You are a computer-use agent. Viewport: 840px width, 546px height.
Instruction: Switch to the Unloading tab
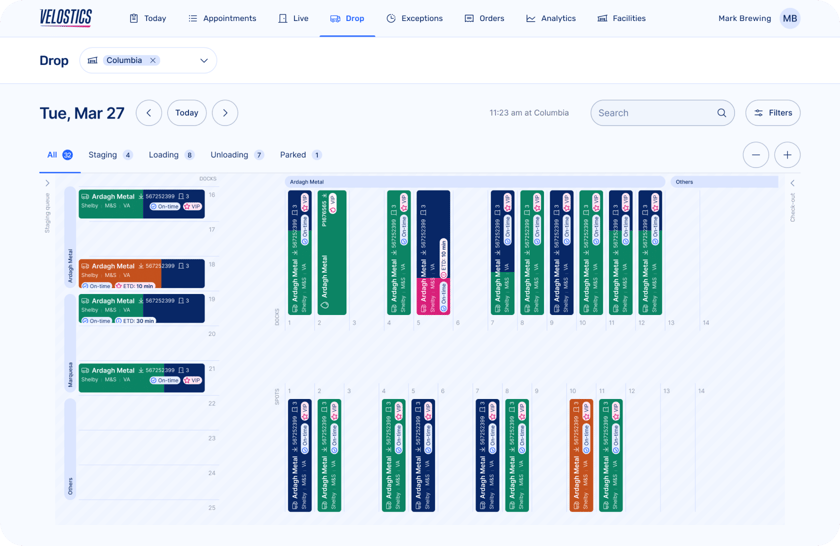237,155
